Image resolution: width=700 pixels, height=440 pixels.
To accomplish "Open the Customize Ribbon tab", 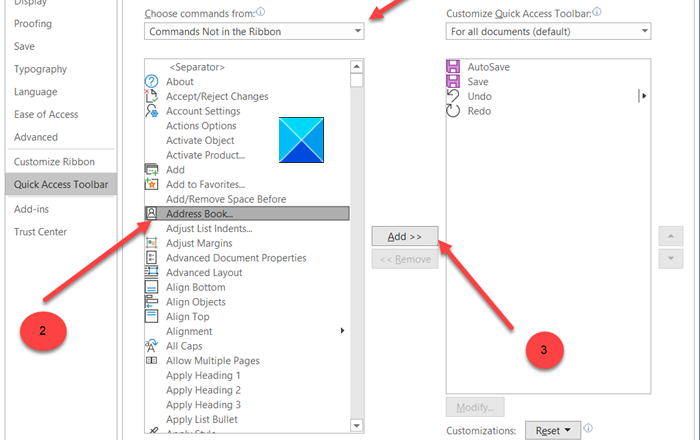I will pyautogui.click(x=54, y=162).
